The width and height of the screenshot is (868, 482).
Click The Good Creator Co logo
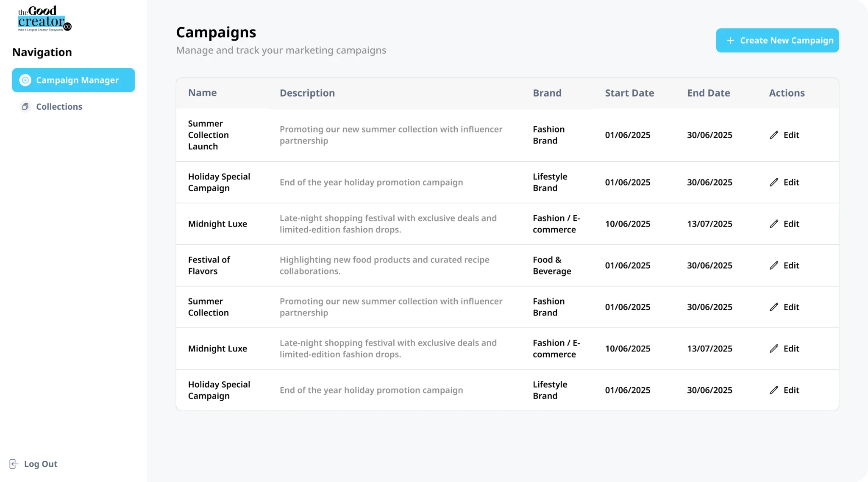(45, 18)
